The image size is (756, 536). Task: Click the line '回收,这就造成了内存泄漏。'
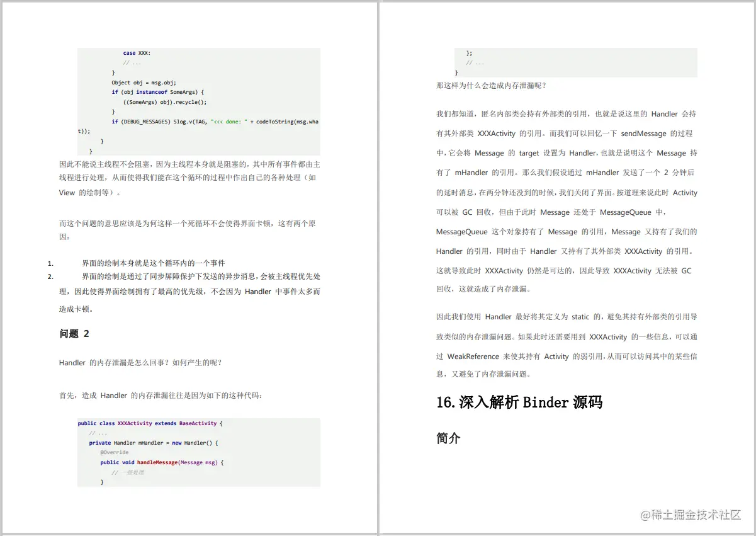pyautogui.click(x=483, y=289)
